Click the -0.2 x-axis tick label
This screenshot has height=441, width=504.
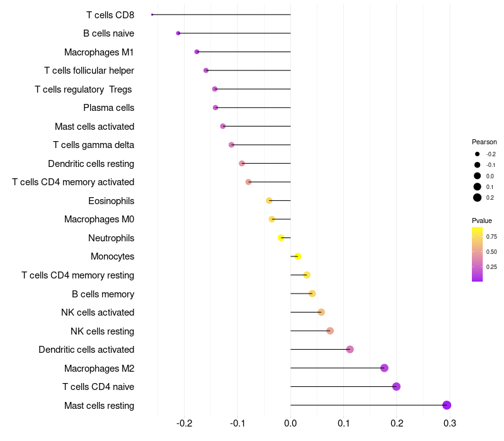[x=184, y=423]
